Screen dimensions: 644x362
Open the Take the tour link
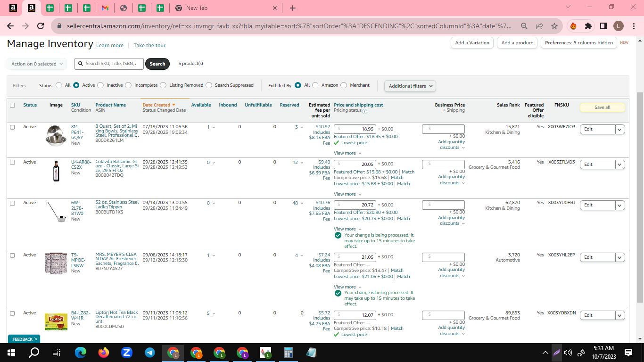(x=149, y=45)
